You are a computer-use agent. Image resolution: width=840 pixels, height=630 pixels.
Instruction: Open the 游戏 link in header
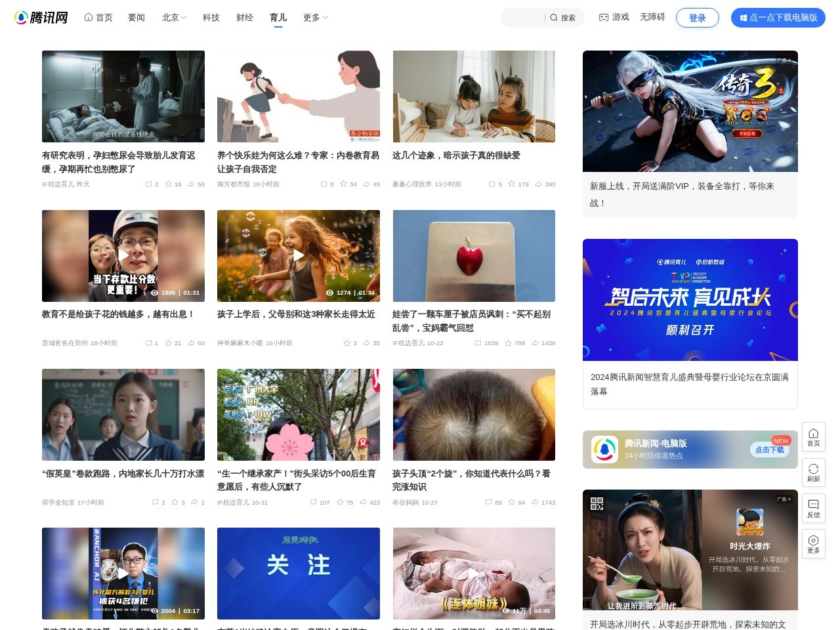614,17
